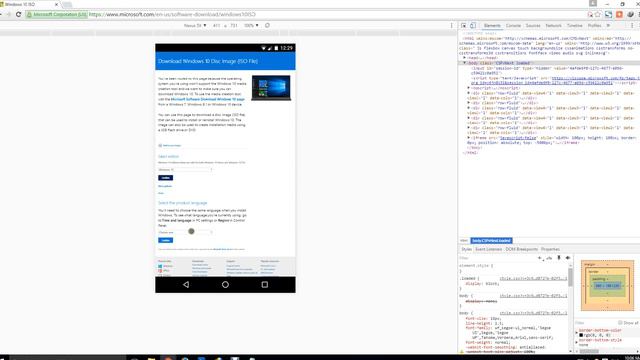Open the product language Choose one dropdown
Viewport: 640px width, 360px height.
tap(185, 232)
